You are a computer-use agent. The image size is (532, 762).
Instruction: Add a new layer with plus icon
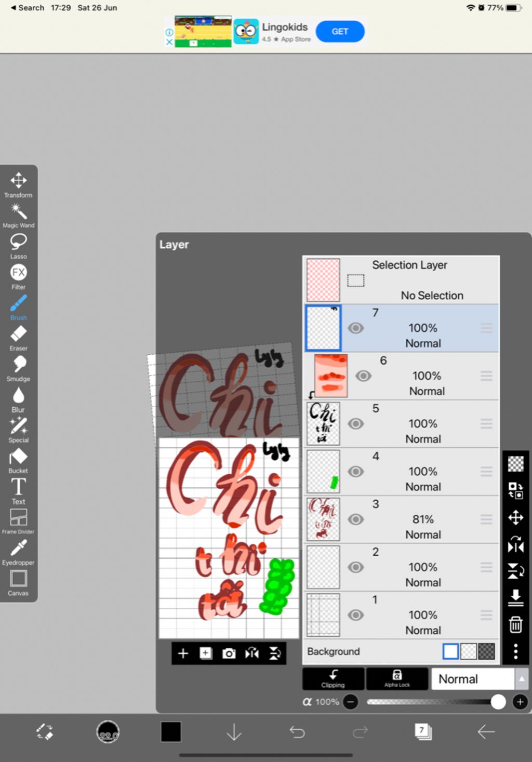click(183, 653)
